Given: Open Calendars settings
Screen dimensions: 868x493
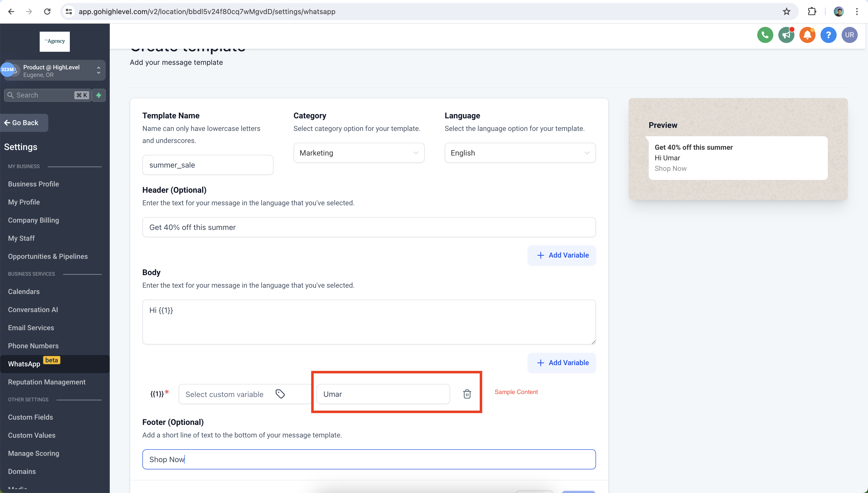Looking at the screenshot, I should coord(24,291).
